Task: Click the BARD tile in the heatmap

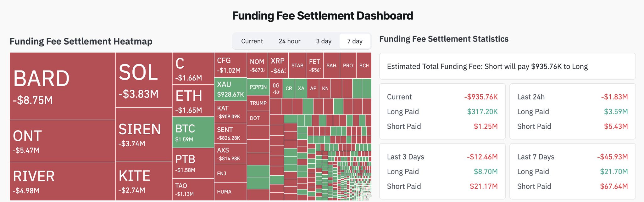Action: coord(62,86)
